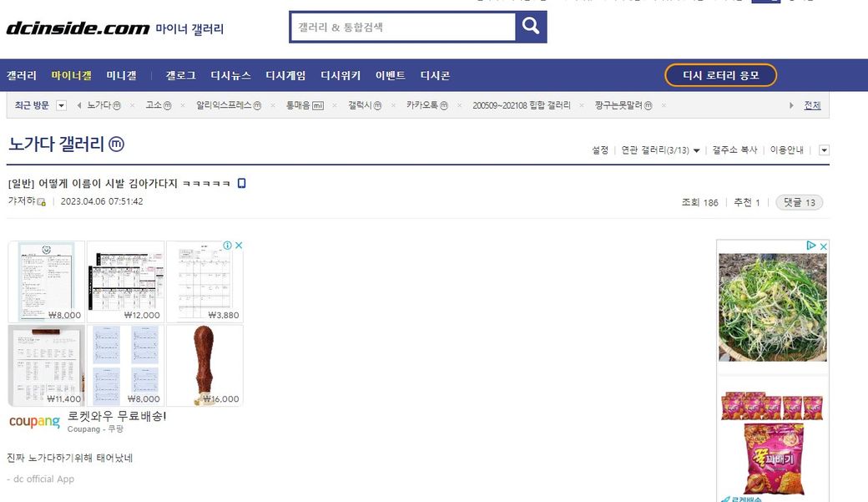Remove 고소 from the recent visits list
The width and height of the screenshot is (868, 502).
pos(182,105)
